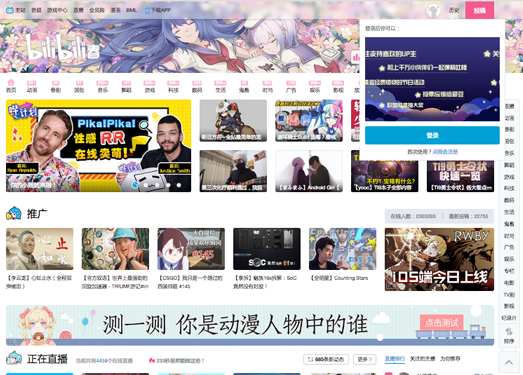Select the 科技 category in the pink nav bar
The height and width of the screenshot is (375, 523).
(173, 86)
